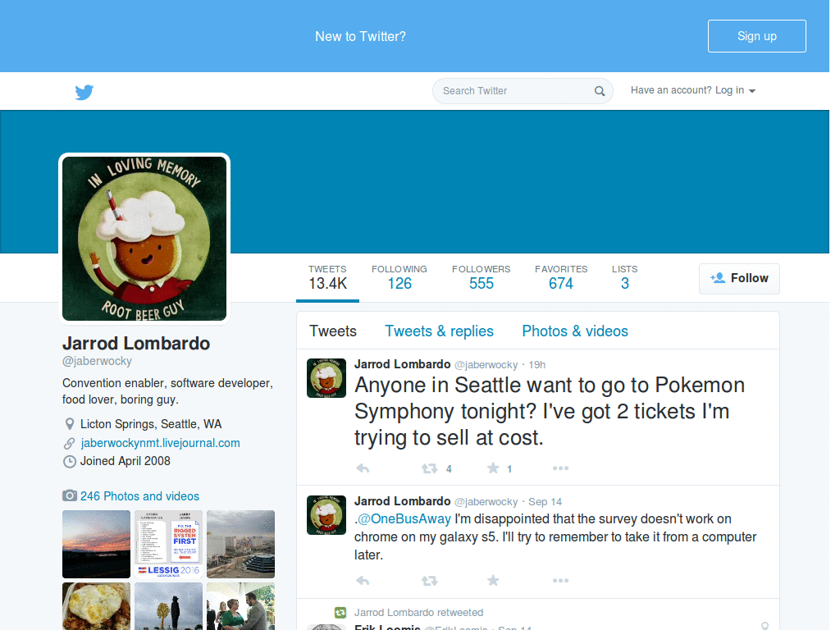
Task: Click 'Licton Springs, Seattle, WA' location
Action: [151, 424]
